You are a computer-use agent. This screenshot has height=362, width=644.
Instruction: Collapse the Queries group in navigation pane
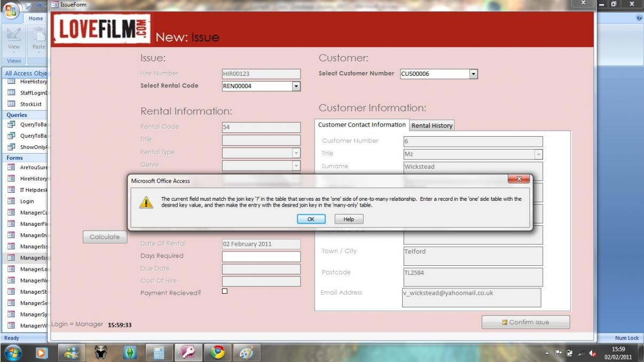coord(23,115)
